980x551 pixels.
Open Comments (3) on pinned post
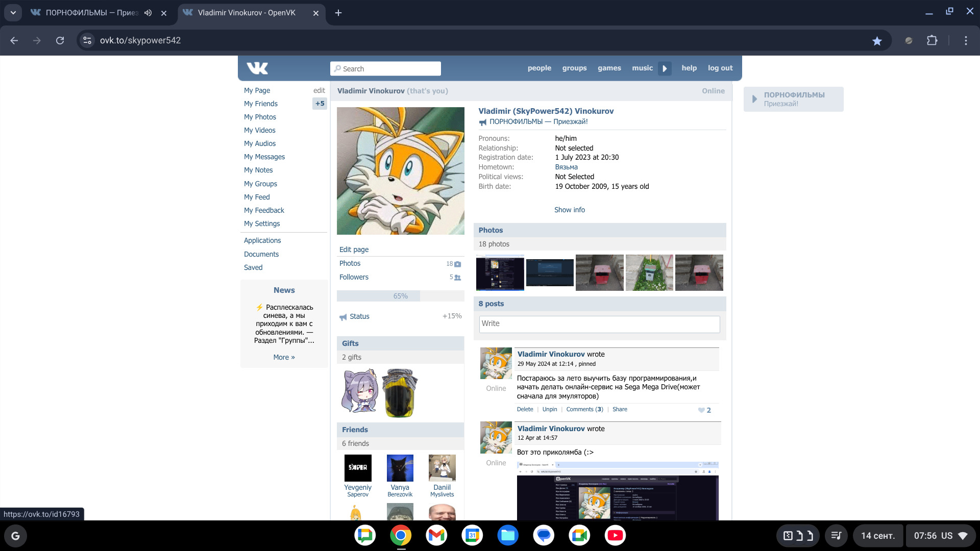pyautogui.click(x=584, y=409)
